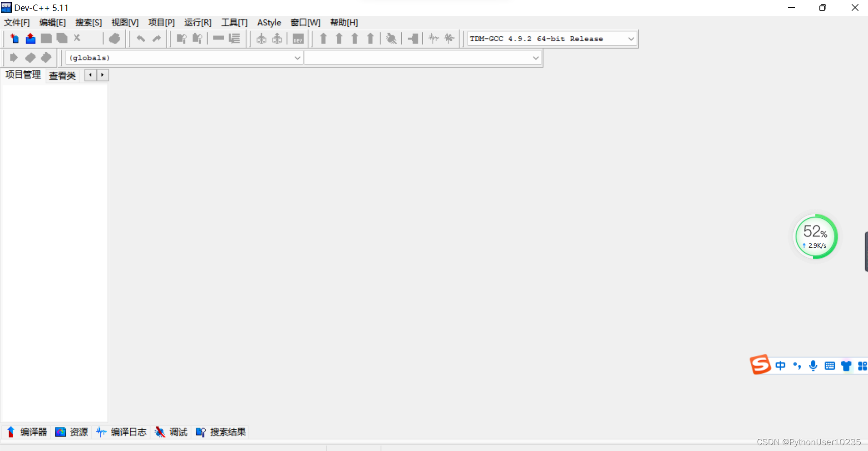This screenshot has height=451, width=868.
Task: Open the 视图[V] menu
Action: pyautogui.click(x=125, y=23)
